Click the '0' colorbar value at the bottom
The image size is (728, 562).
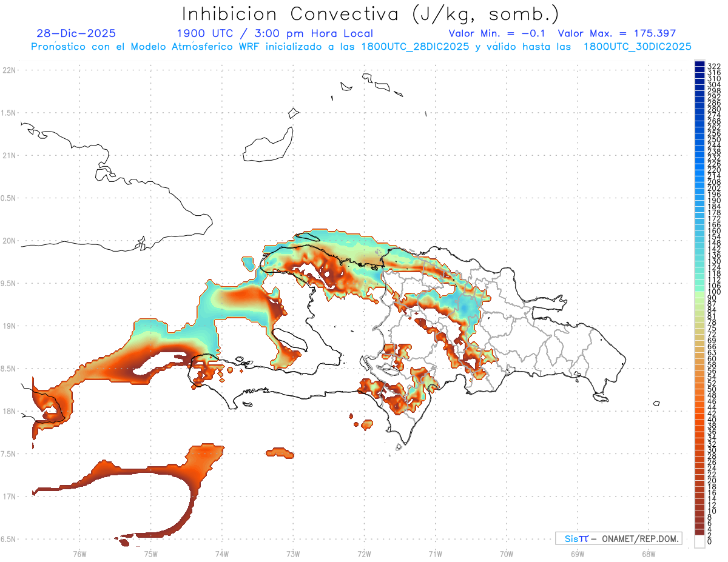[x=710, y=541]
